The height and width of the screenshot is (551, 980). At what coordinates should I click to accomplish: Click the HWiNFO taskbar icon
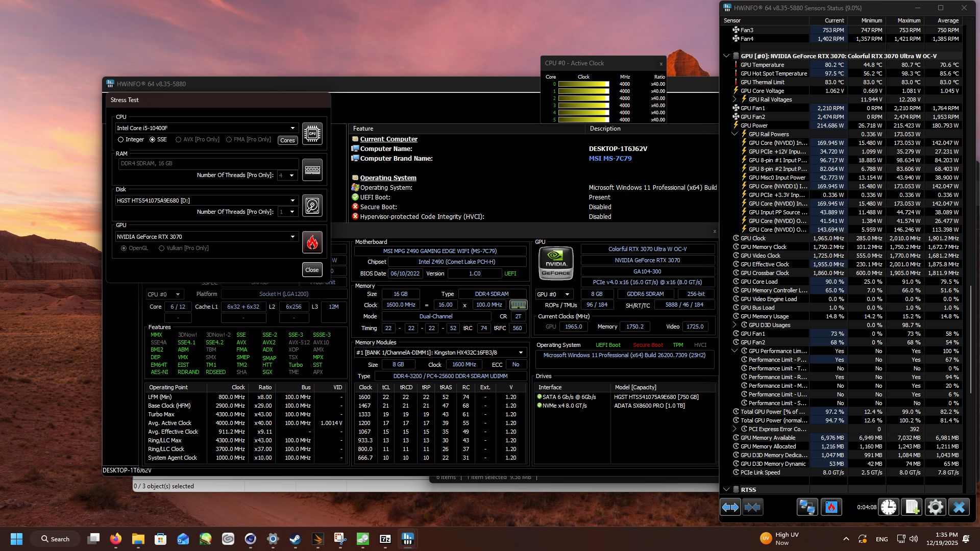pos(408,539)
